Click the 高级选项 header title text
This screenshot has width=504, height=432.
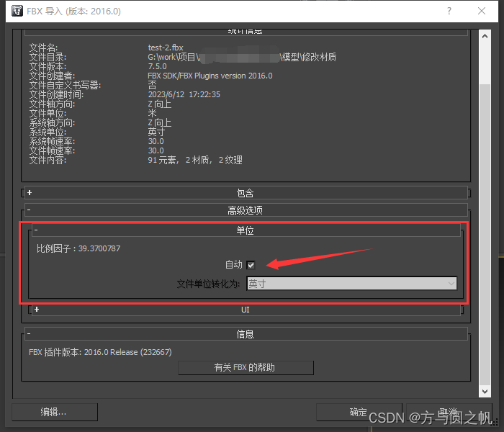tap(245, 210)
